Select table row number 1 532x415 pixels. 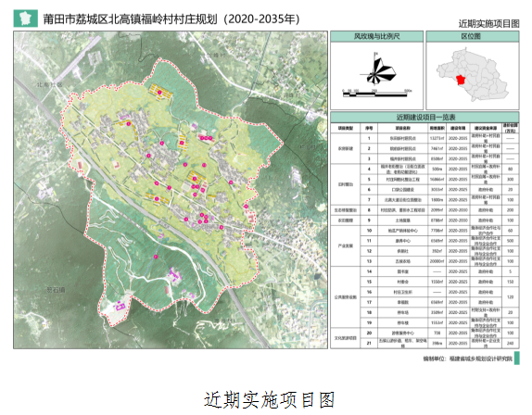[424, 138]
